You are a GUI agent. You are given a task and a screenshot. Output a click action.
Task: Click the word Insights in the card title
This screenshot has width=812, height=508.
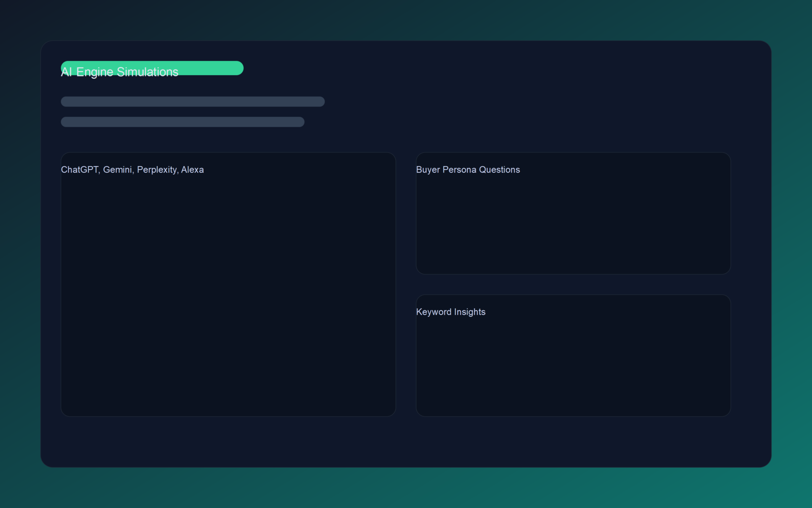point(469,312)
